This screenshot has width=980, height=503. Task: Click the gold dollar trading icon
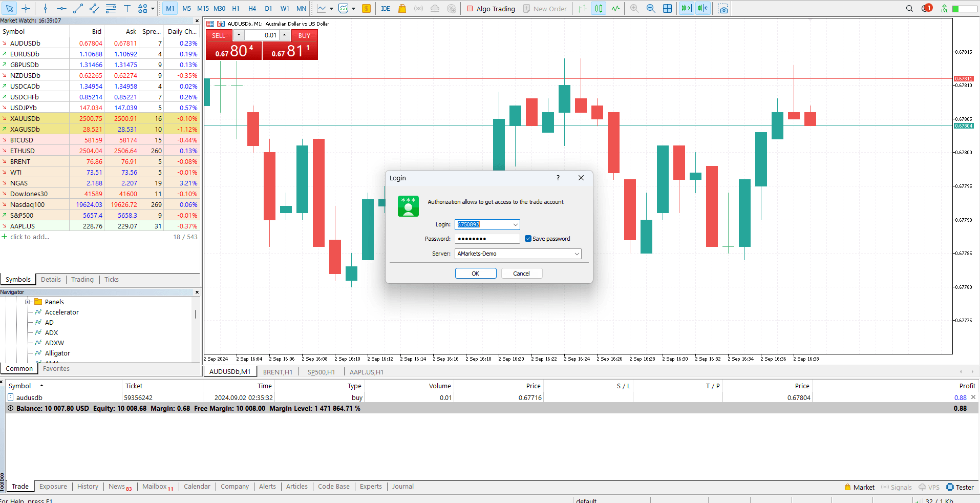click(x=366, y=8)
